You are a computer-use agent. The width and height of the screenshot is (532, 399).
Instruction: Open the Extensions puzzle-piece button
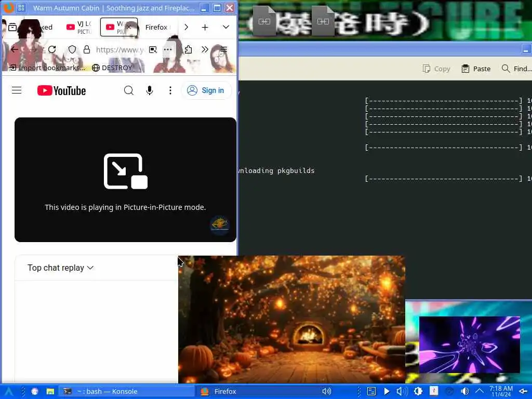tap(188, 49)
